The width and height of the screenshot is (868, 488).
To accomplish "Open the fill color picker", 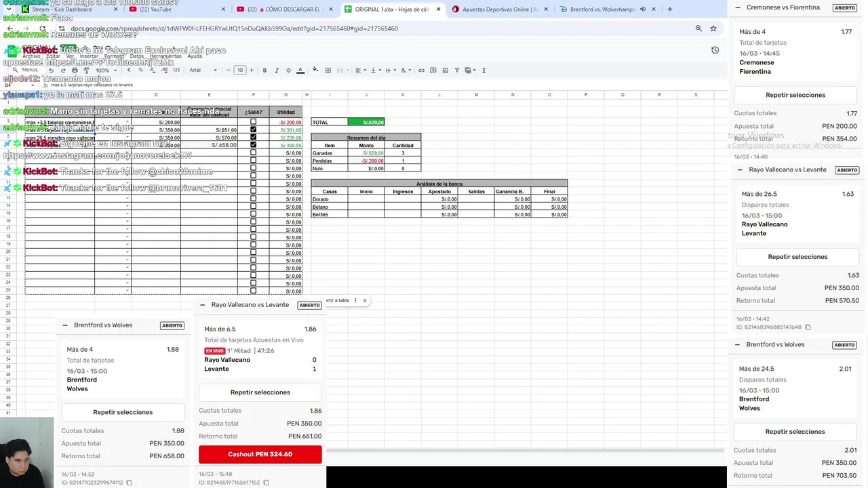I will click(315, 70).
